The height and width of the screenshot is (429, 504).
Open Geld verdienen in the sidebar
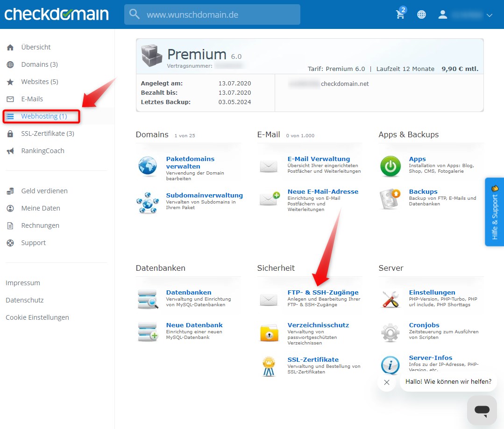coord(44,191)
